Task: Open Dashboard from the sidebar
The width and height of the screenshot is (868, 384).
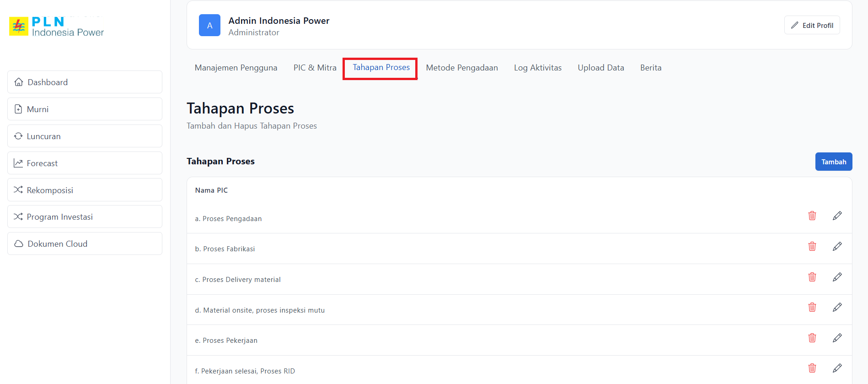Action: (85, 82)
